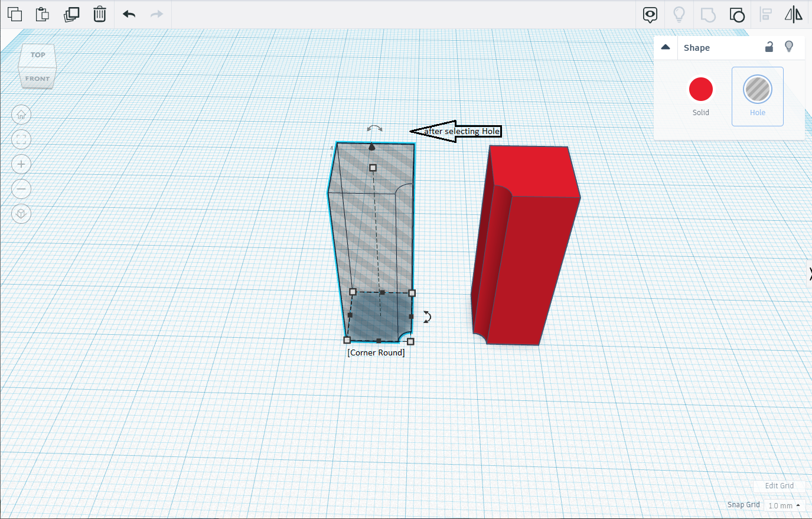
Task: Click the Ungroup shapes icon
Action: coord(737,15)
